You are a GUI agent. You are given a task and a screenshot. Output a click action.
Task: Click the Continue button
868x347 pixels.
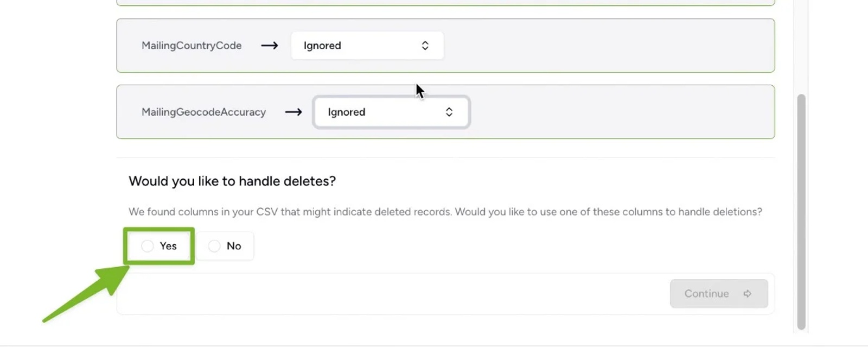(719, 293)
